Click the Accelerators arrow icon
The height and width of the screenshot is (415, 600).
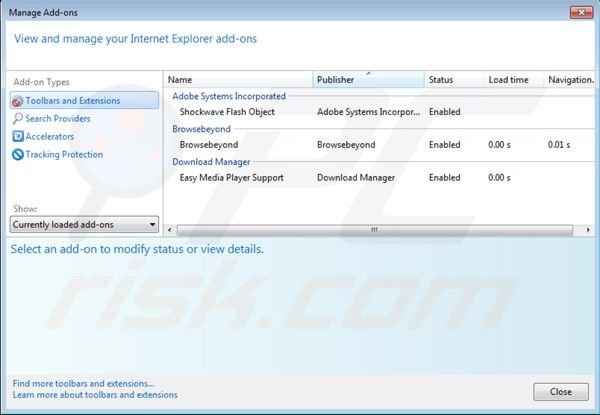pos(18,136)
